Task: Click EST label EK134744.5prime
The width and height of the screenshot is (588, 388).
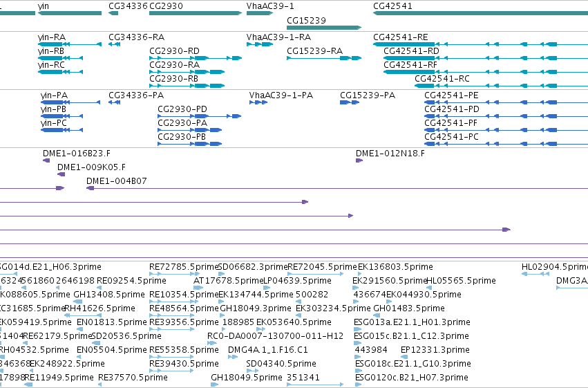Action: [256, 295]
